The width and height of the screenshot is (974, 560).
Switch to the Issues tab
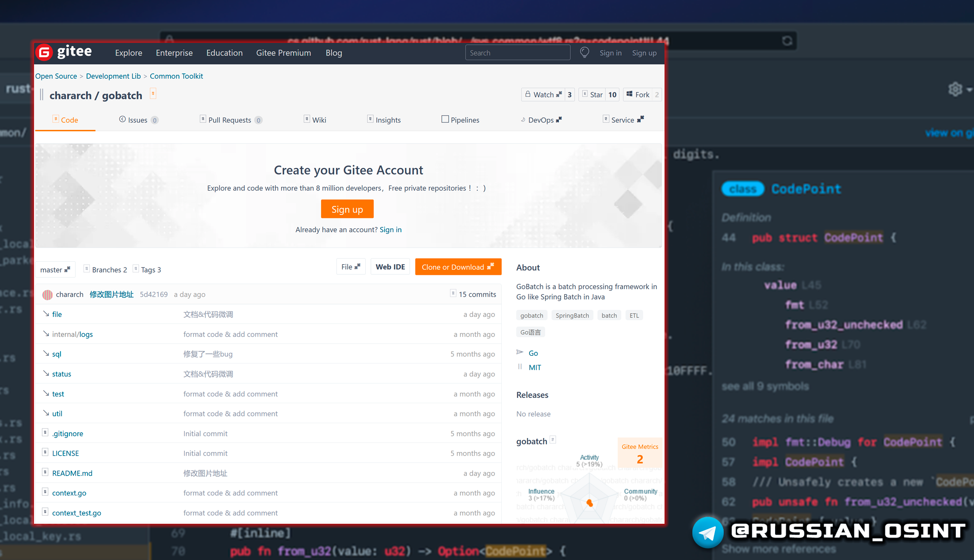click(x=138, y=120)
